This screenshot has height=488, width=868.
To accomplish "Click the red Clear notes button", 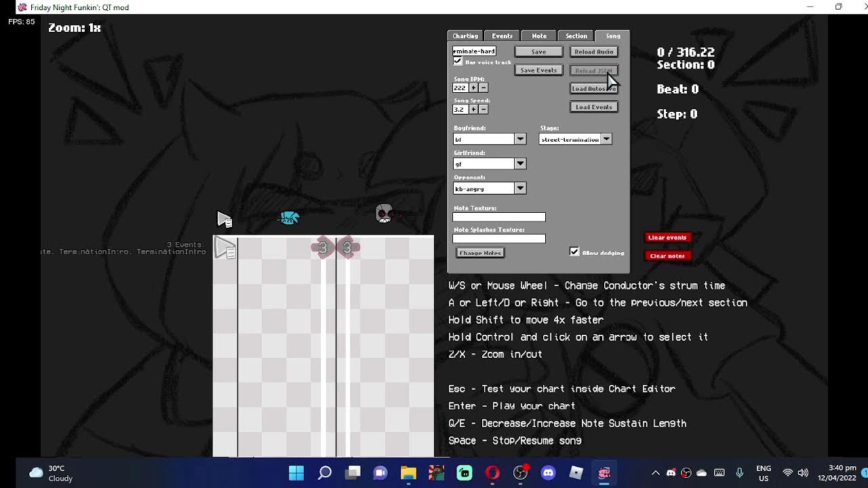I will (667, 256).
